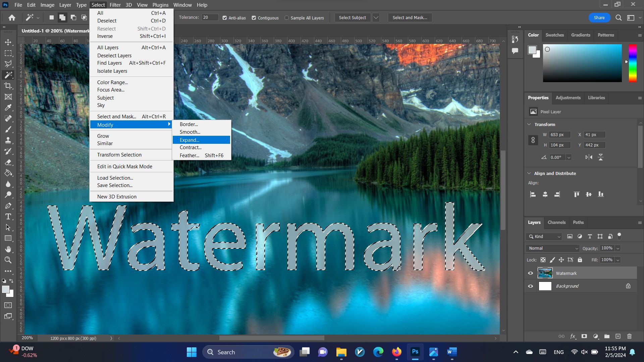Open the Opacity value dropdown arrow

[618, 248]
